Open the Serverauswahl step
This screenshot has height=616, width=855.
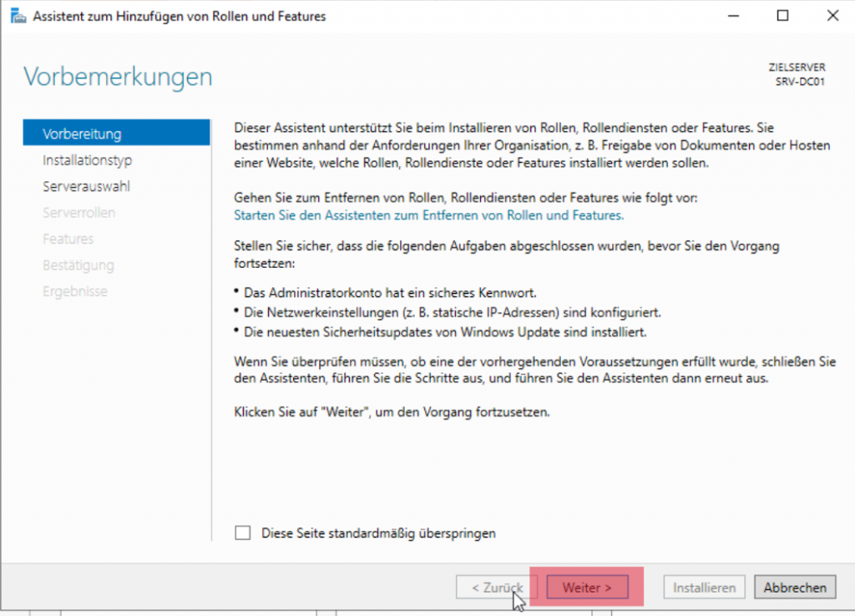(86, 186)
